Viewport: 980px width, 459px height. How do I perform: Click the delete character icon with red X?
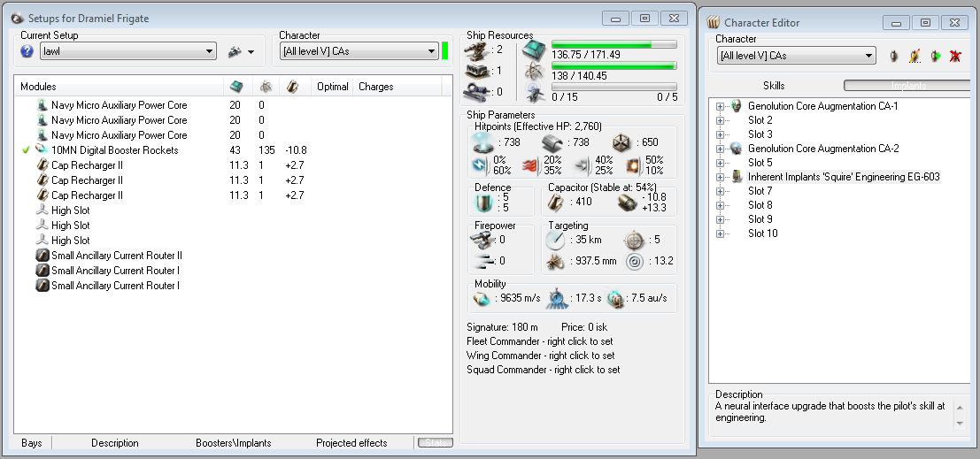(955, 56)
